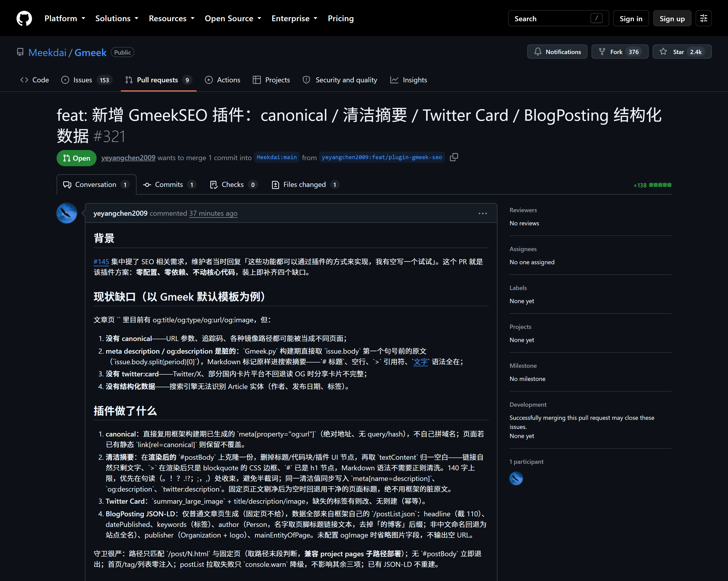Follow the 文字 link in item 2
The width and height of the screenshot is (728, 581).
(x=420, y=362)
